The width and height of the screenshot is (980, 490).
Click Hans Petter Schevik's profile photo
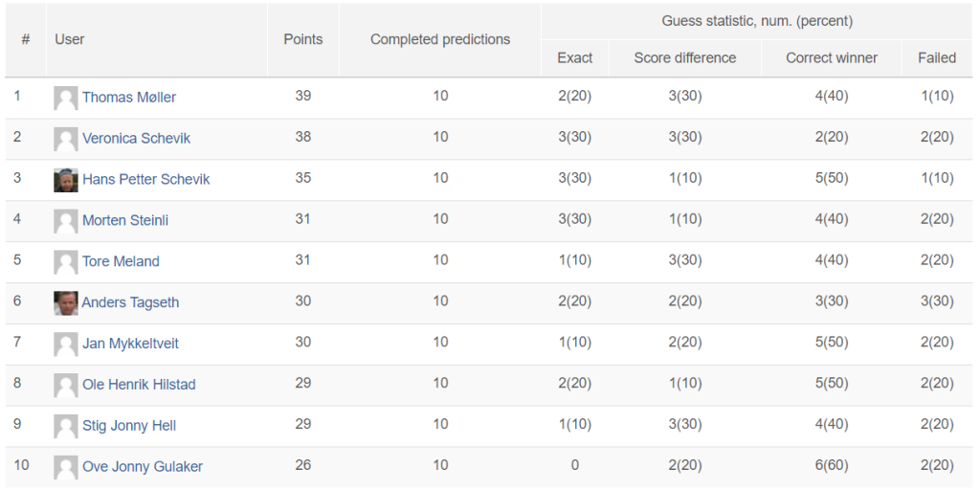(66, 180)
